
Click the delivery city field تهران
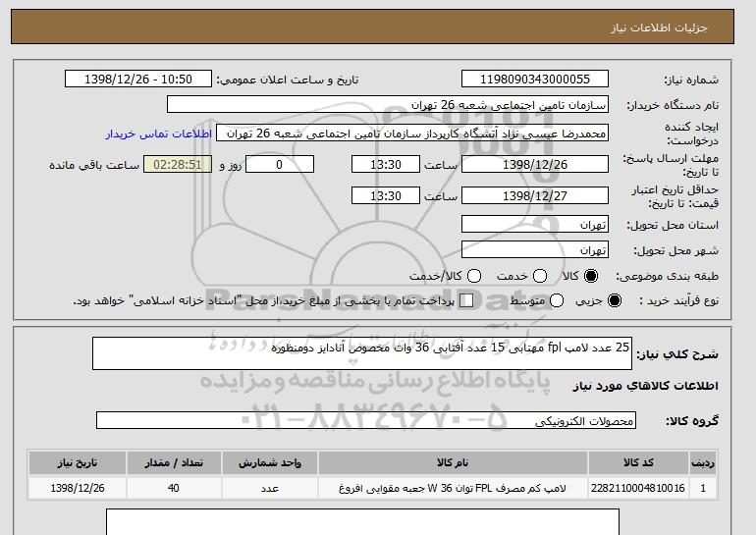tap(535, 249)
